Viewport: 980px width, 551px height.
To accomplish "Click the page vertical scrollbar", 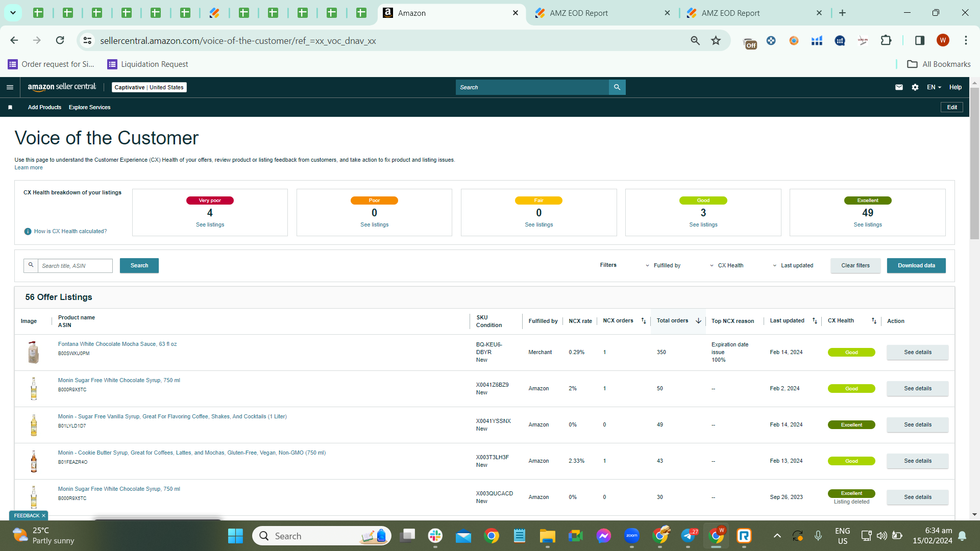I will (974, 163).
